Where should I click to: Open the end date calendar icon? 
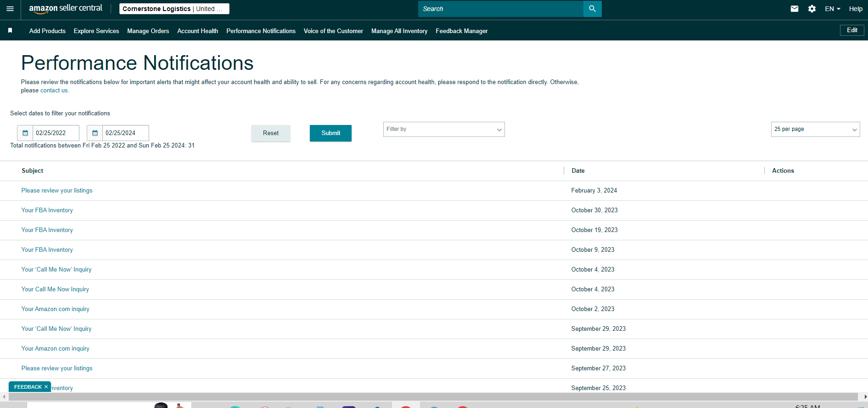coord(95,133)
